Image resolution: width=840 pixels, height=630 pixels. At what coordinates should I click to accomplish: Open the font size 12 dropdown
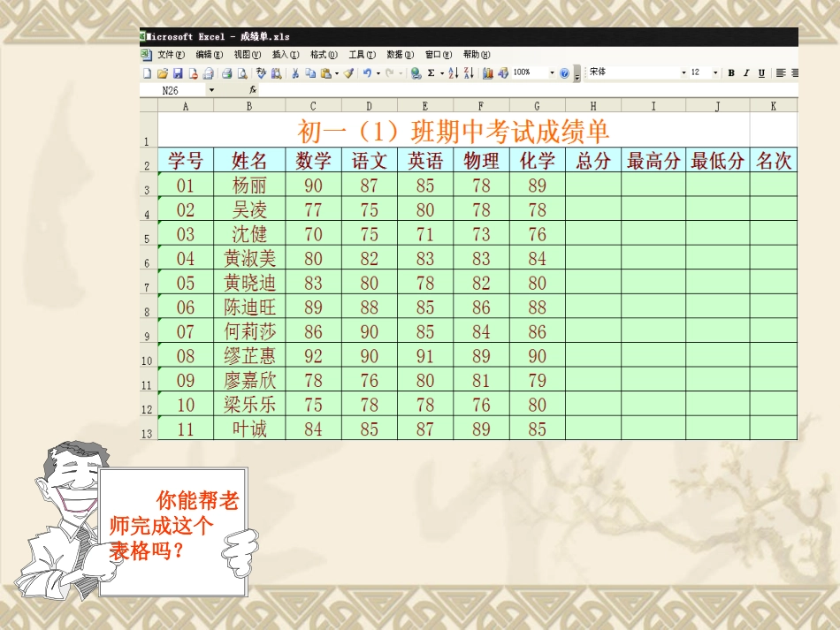(x=715, y=72)
